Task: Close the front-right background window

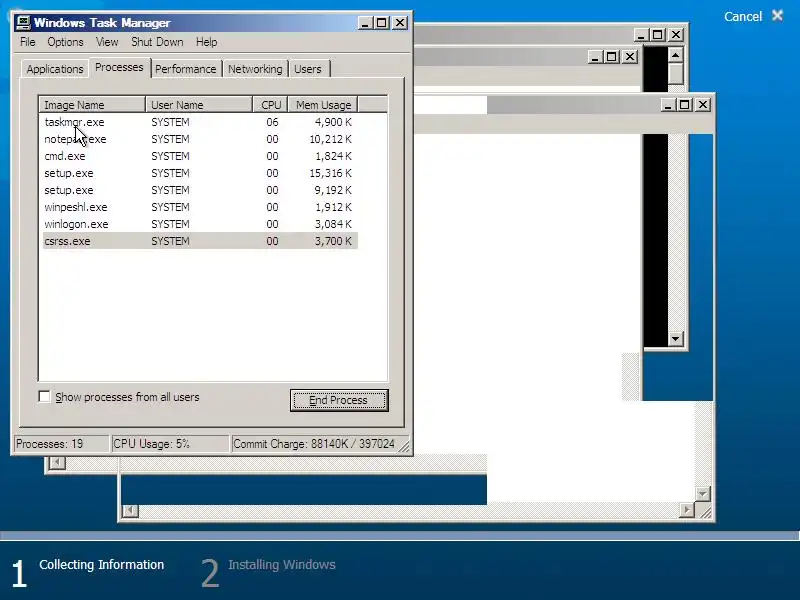Action: coord(703,105)
